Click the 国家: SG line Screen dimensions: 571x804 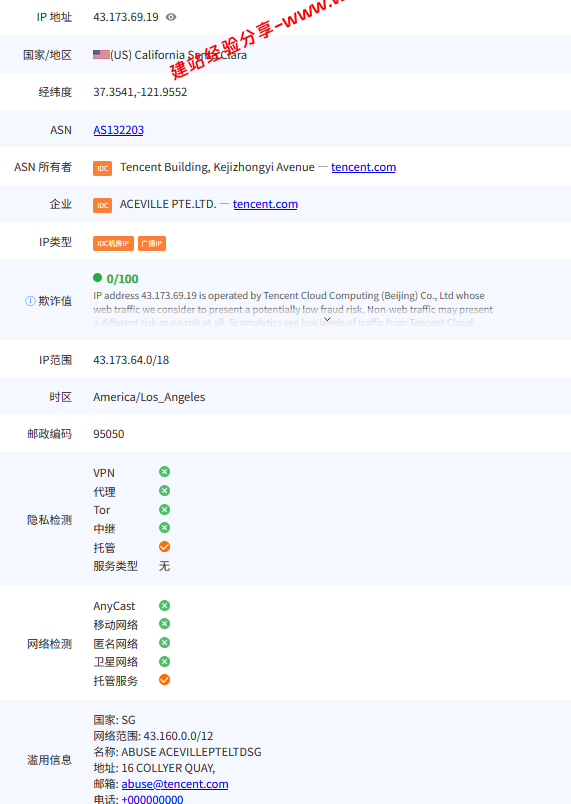click(x=114, y=720)
